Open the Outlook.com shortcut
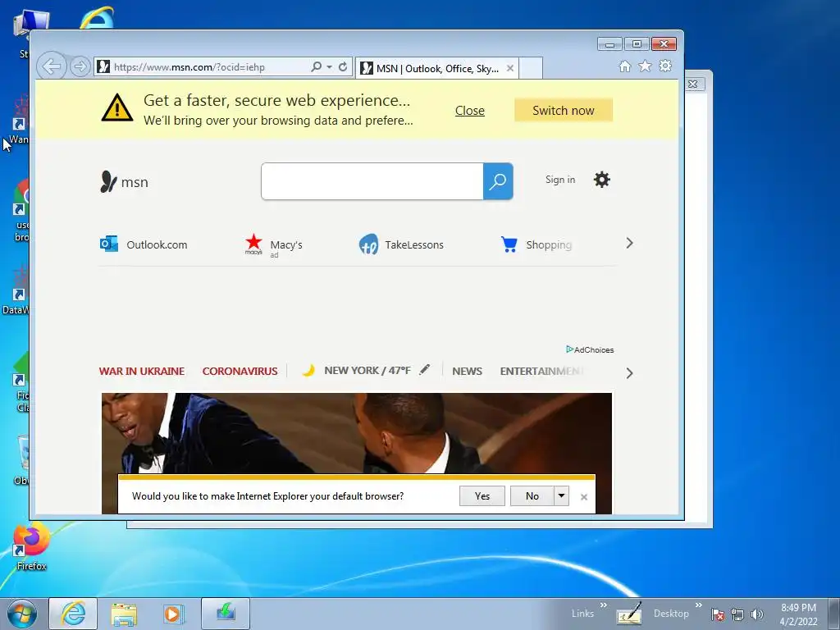The height and width of the screenshot is (630, 840). click(x=144, y=244)
